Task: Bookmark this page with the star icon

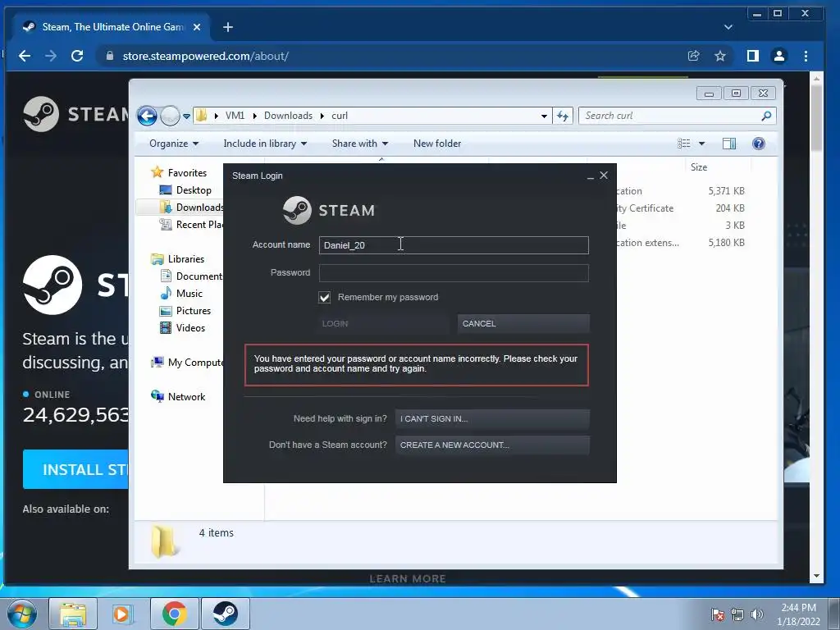Action: (720, 56)
